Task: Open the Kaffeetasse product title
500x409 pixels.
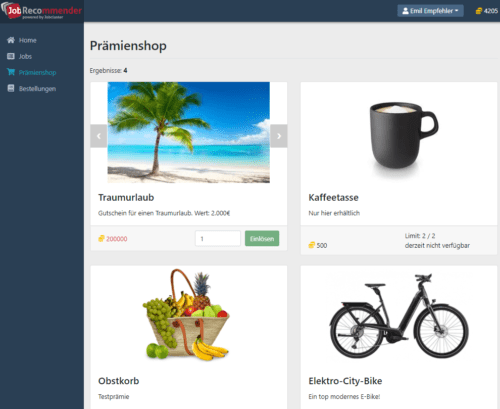Action: click(333, 197)
